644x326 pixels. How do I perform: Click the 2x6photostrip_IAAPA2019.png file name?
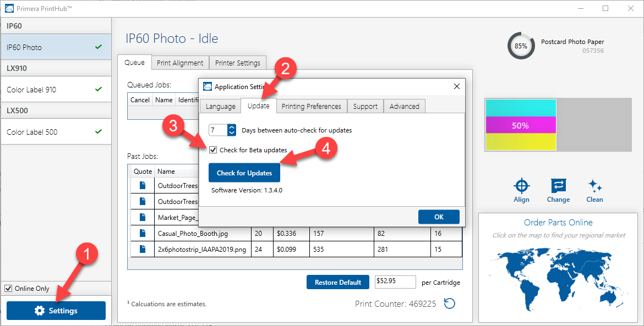pos(202,250)
